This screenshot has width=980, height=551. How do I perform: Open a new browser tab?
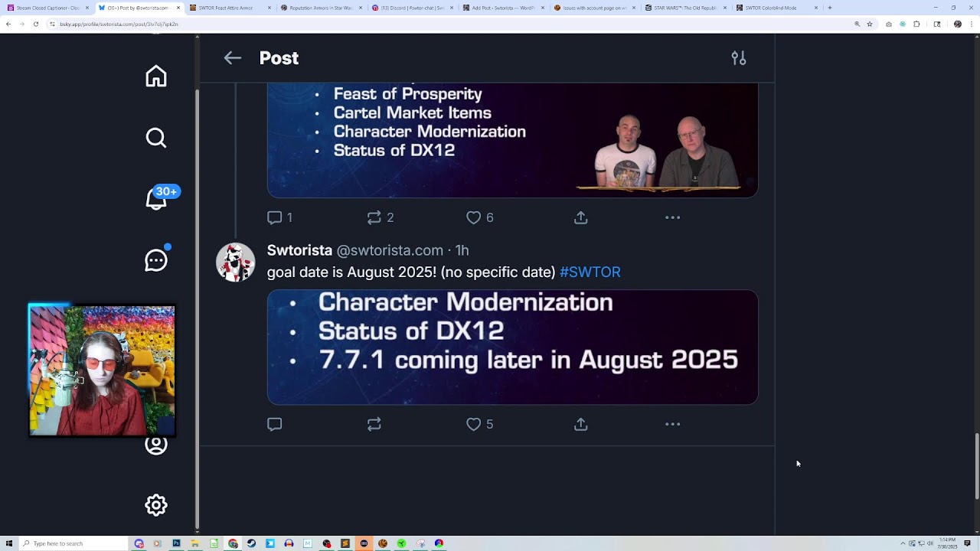pyautogui.click(x=830, y=8)
